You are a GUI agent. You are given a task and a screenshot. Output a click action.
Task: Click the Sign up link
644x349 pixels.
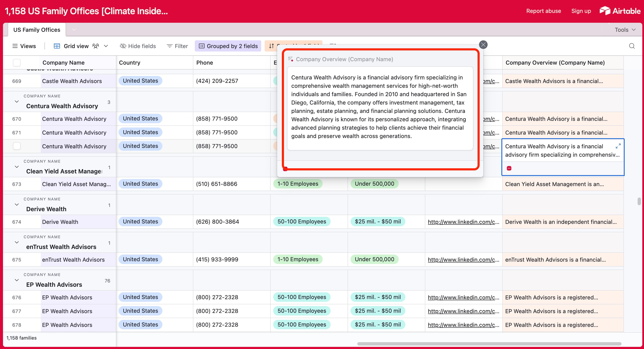pos(581,11)
